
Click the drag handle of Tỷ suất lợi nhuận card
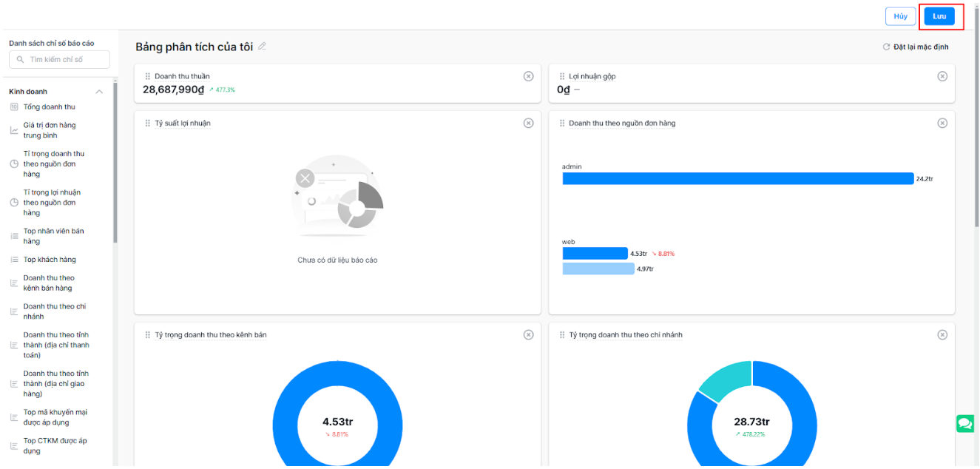click(148, 124)
